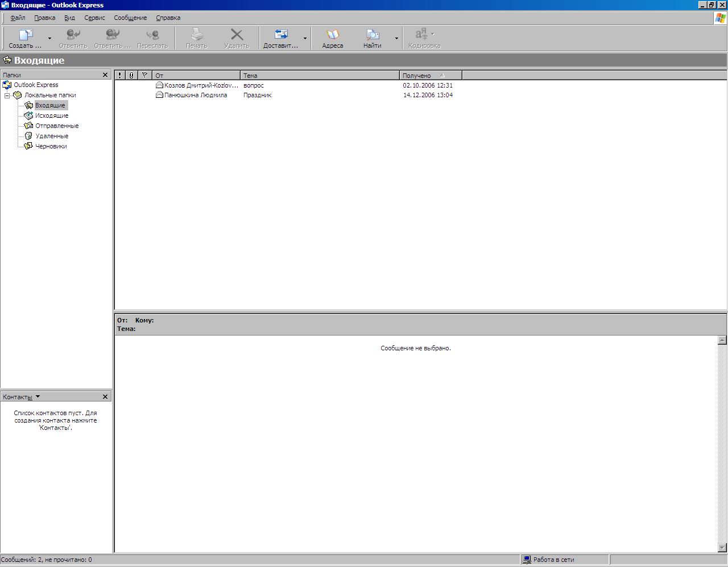Select the Локальные папки folder

50,95
